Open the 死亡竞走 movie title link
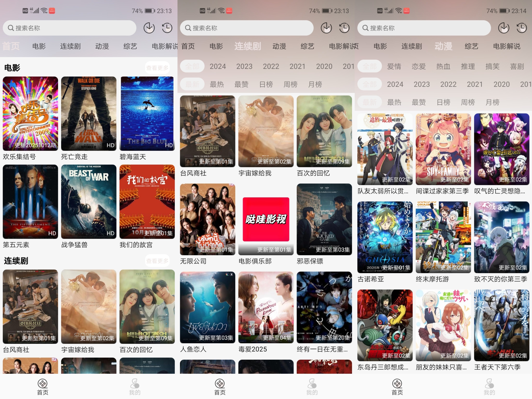 click(74, 157)
